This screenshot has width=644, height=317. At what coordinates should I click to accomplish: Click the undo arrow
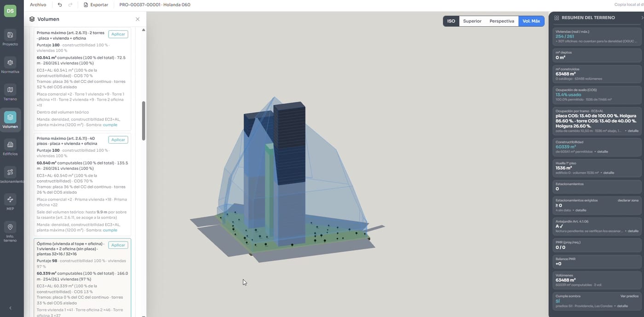pyautogui.click(x=60, y=5)
